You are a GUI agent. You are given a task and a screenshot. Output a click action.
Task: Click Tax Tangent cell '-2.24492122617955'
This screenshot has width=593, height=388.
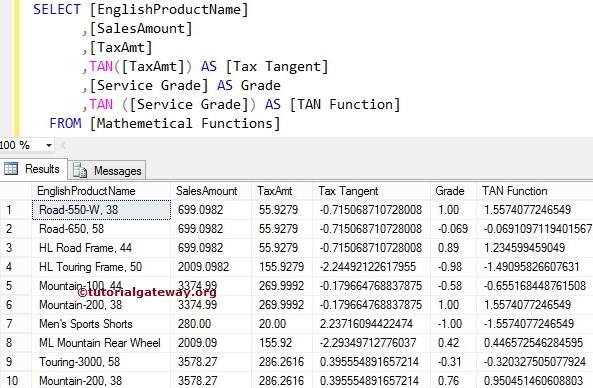coord(371,267)
